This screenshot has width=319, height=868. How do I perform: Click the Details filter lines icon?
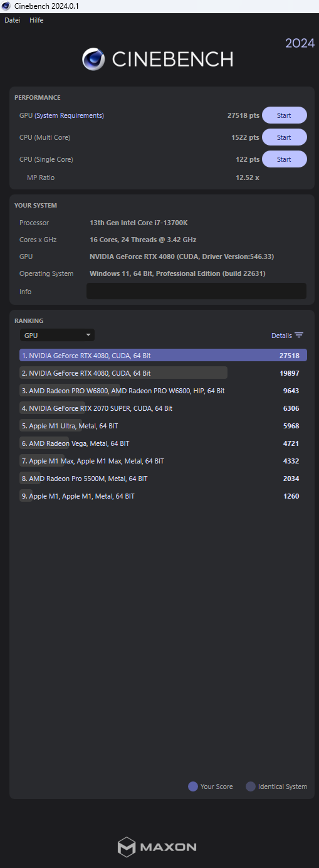[x=299, y=336]
